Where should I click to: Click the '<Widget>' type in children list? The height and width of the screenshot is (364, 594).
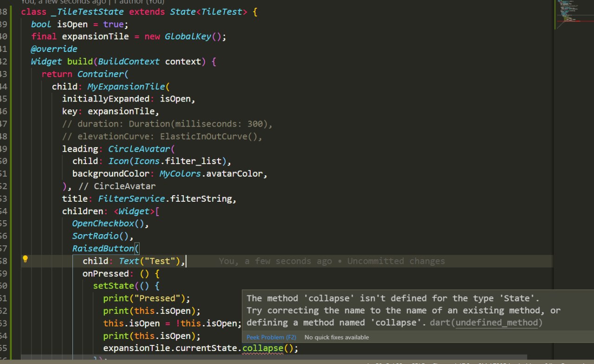134,211
